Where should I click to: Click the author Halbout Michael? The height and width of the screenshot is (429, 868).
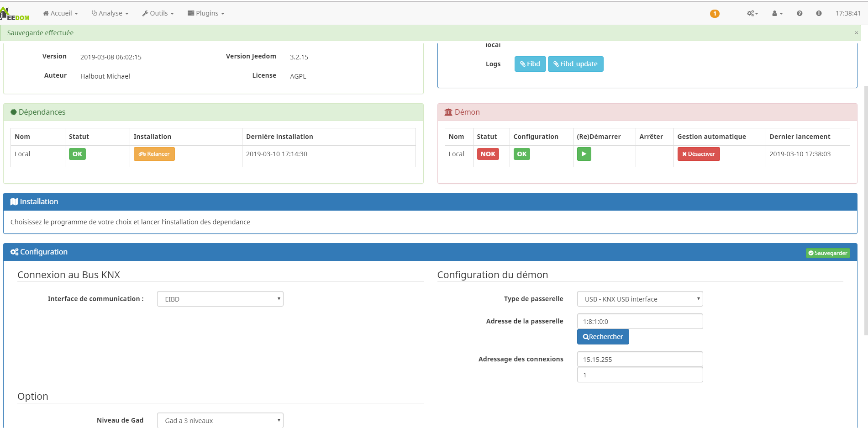pyautogui.click(x=105, y=76)
